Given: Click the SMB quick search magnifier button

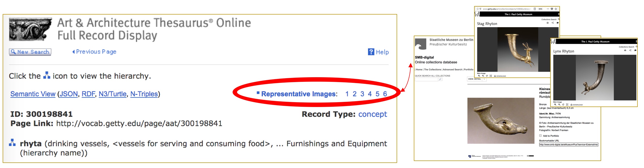Looking at the screenshot, I should [440, 79].
